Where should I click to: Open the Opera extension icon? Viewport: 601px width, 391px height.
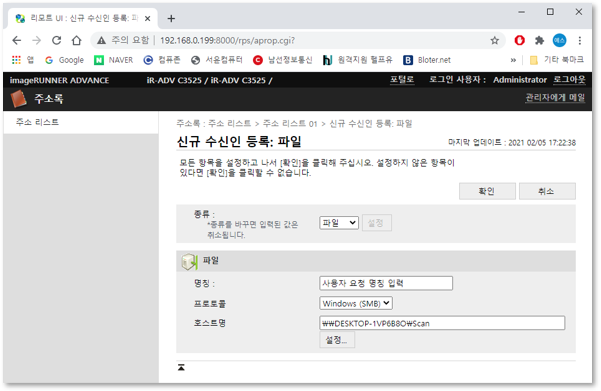click(519, 40)
